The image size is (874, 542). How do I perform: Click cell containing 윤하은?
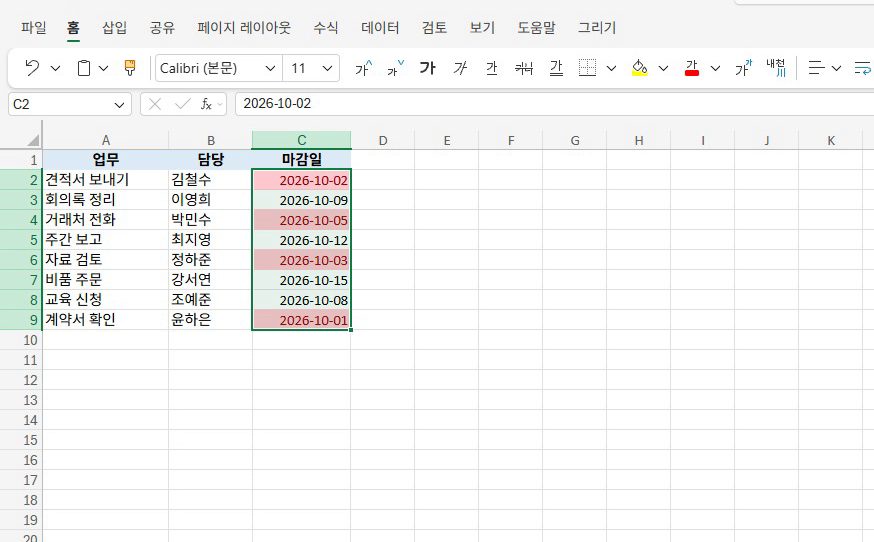pyautogui.click(x=210, y=320)
